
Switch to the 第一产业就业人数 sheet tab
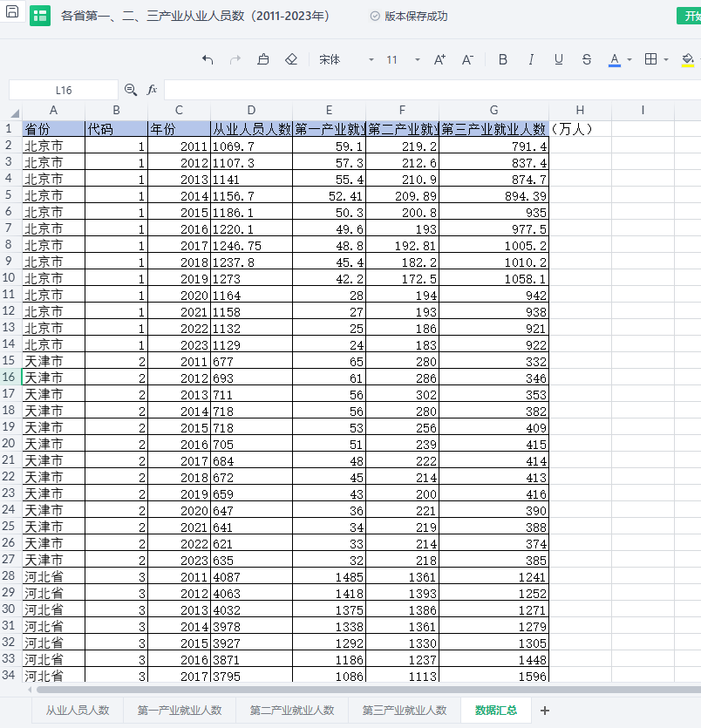click(x=180, y=711)
